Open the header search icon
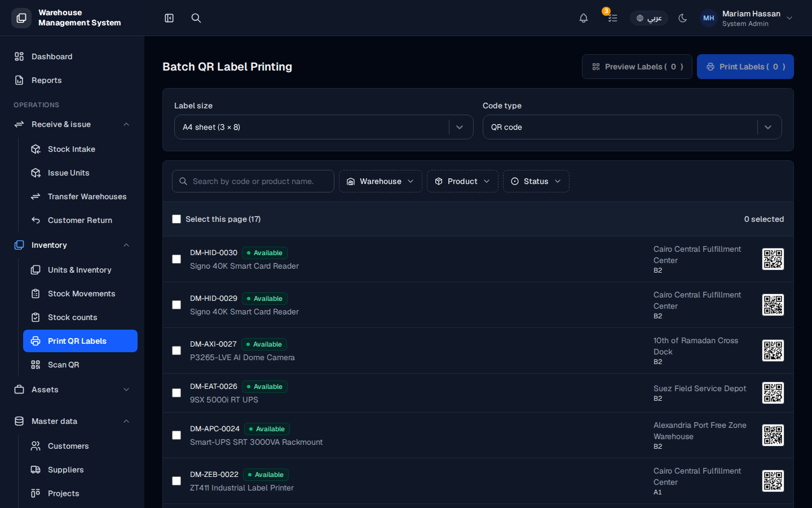812x508 pixels. pyautogui.click(x=196, y=18)
